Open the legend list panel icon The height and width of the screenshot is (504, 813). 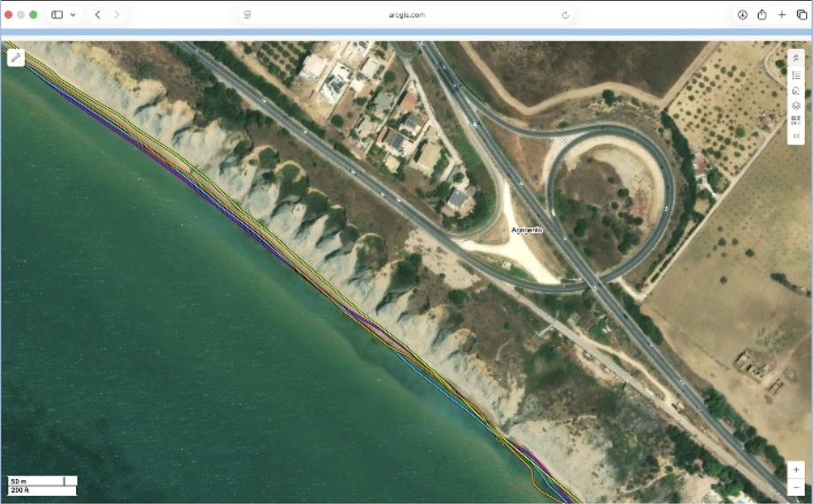(x=796, y=74)
